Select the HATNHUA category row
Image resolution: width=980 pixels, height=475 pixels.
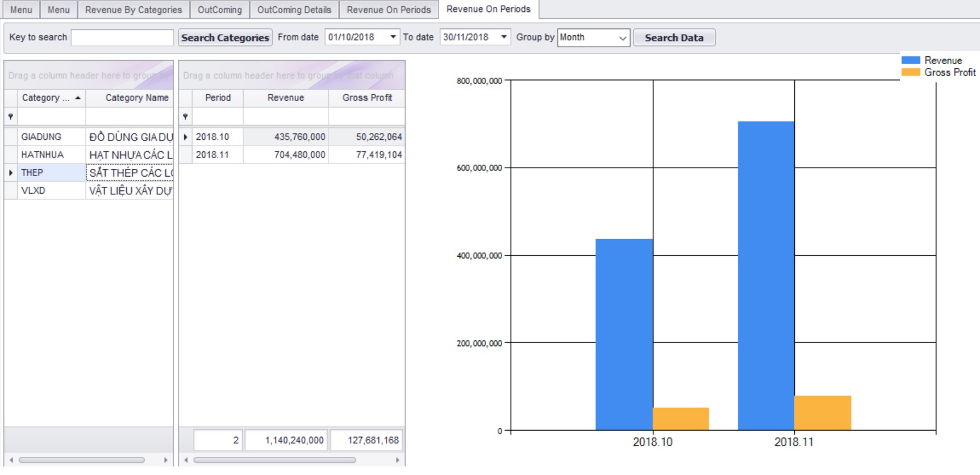coord(89,155)
